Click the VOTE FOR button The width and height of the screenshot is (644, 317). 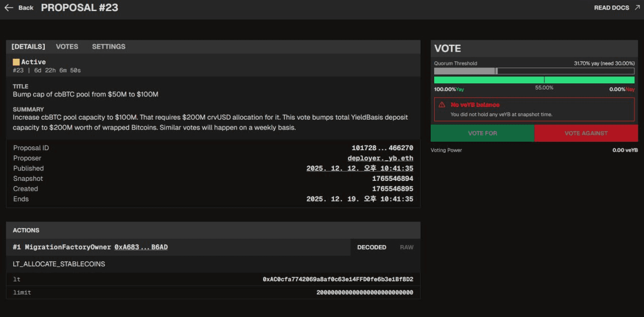[482, 133]
